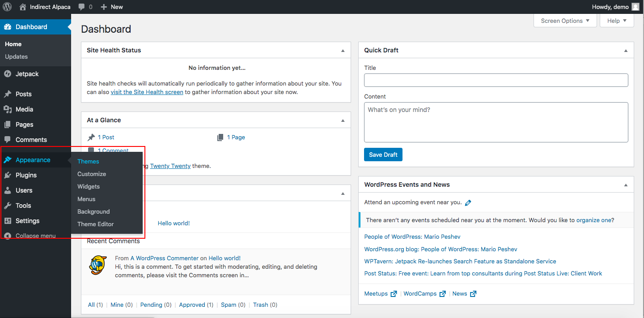Collapse the At a Glance panel
Viewport: 644px width, 318px height.
tap(343, 120)
